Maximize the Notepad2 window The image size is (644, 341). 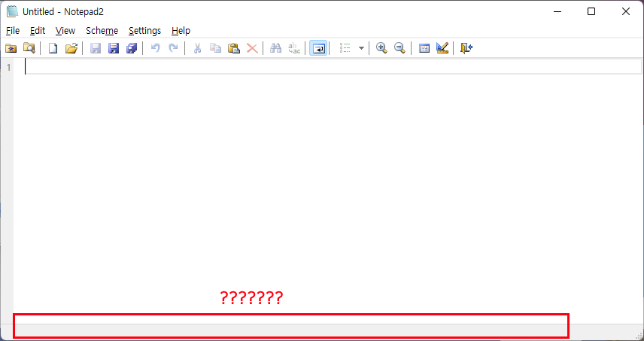591,11
